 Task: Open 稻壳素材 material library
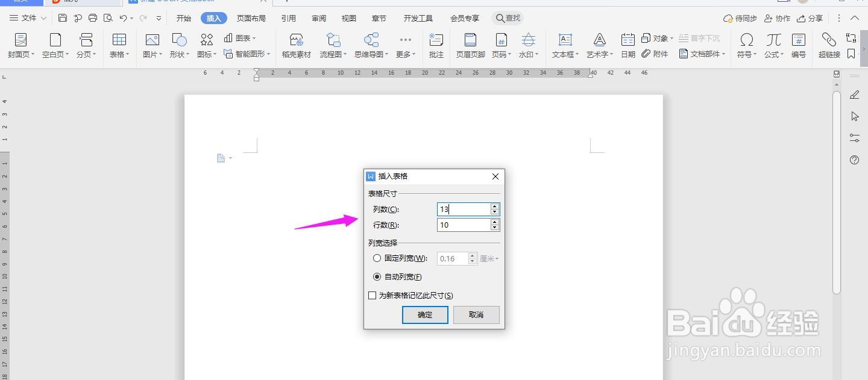point(297,46)
